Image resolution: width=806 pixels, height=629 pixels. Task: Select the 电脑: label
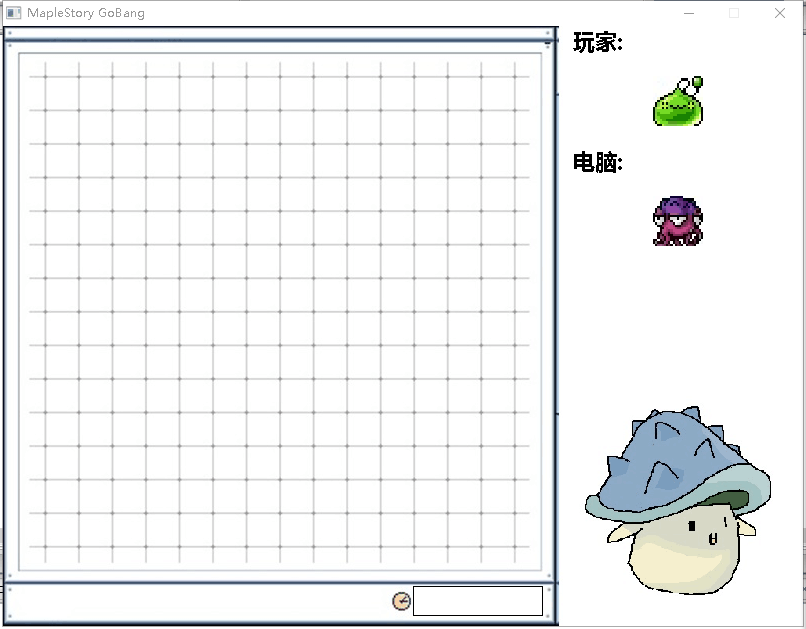point(598,162)
